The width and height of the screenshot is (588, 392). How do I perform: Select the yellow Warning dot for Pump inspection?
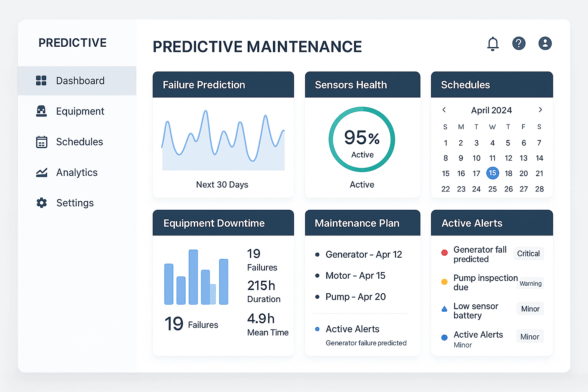(x=444, y=282)
